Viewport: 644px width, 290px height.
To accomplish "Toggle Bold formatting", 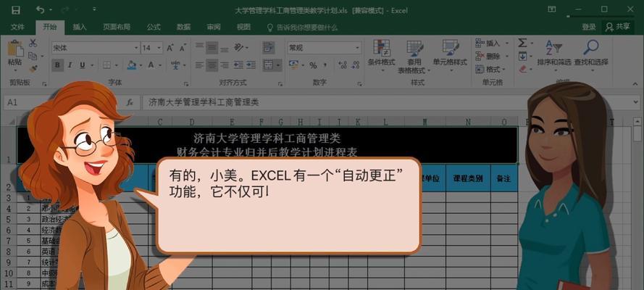I will (x=57, y=65).
